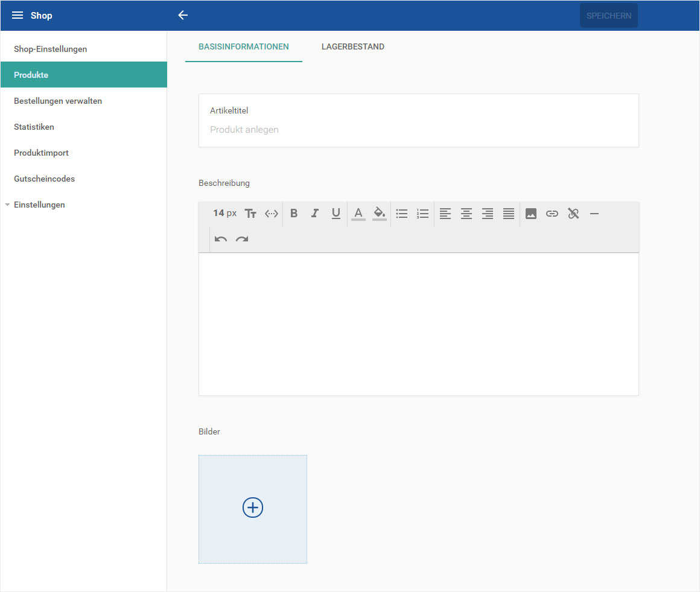Viewport: 700px width, 592px height.
Task: Choose the text font color
Action: point(358,214)
